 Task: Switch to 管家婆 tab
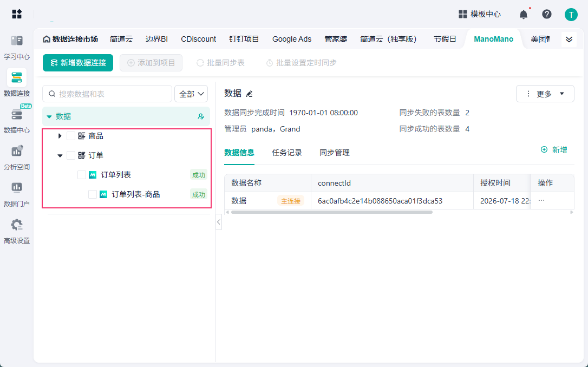(x=336, y=39)
